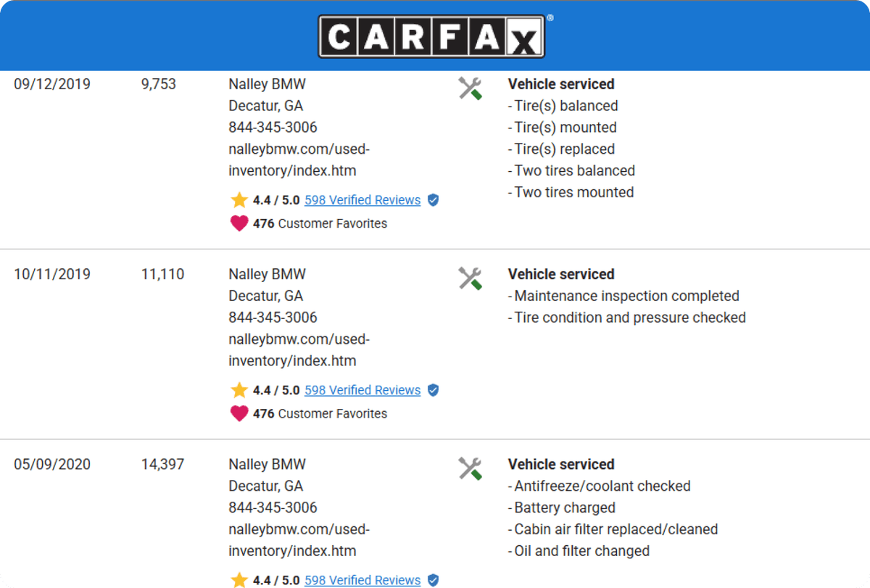Click the gold star rating in the 10/11/2019 entry

pos(239,390)
